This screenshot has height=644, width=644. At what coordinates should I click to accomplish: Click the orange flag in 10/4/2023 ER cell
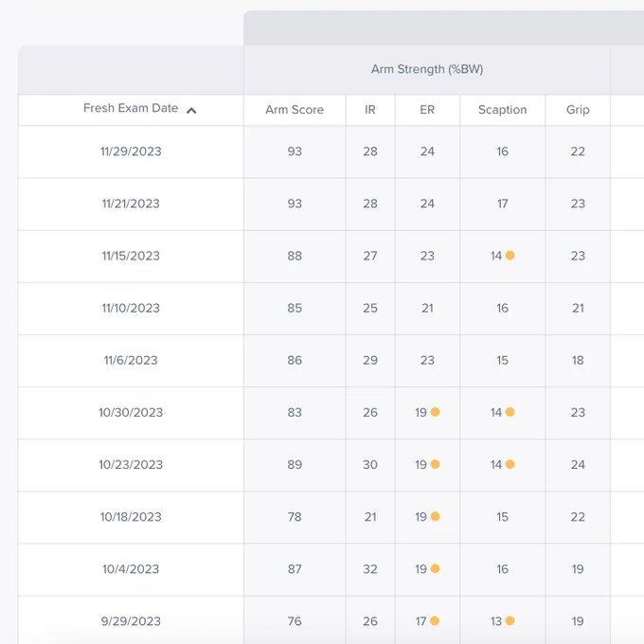coord(435,568)
